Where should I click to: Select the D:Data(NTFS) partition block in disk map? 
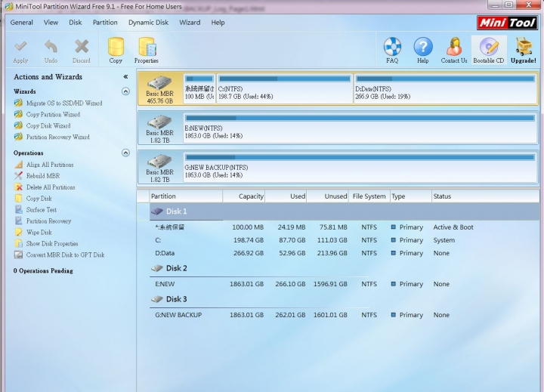[446, 89]
